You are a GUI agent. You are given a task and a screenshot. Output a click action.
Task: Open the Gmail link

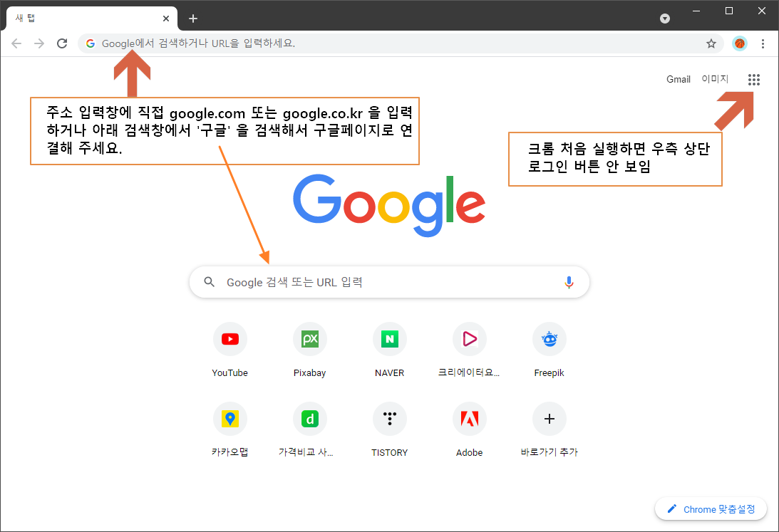678,79
